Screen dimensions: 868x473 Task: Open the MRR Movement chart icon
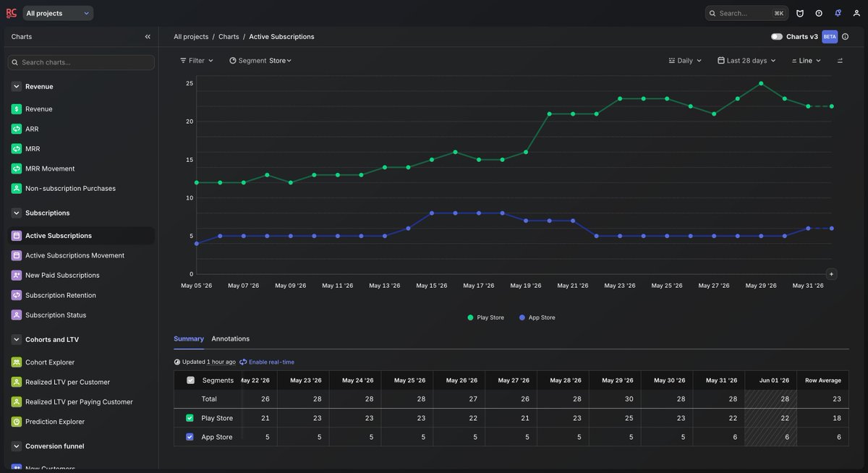(x=17, y=169)
